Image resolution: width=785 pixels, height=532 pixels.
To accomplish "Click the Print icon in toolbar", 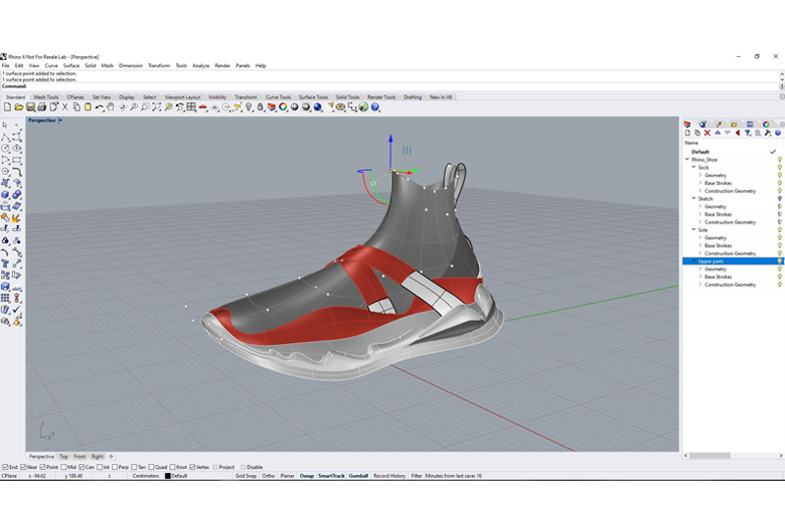I will 41,107.
